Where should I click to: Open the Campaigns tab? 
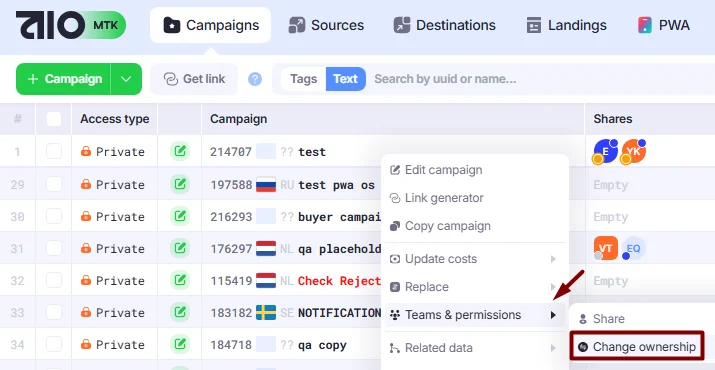(x=210, y=25)
